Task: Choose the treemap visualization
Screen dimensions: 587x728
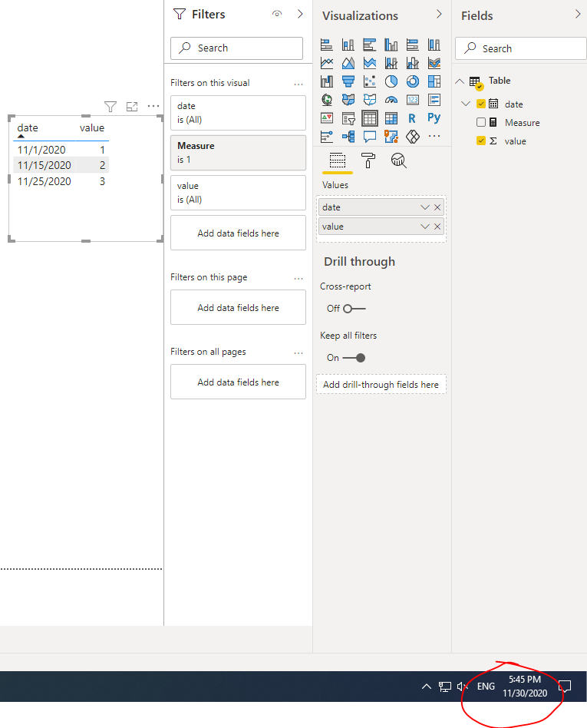Action: point(434,81)
